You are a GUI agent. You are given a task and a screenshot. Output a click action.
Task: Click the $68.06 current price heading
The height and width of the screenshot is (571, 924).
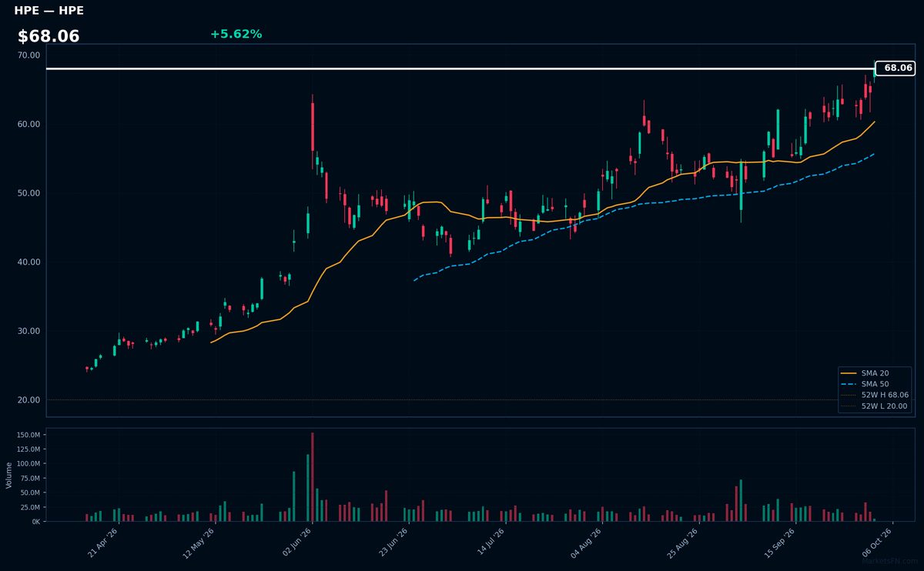click(x=49, y=36)
